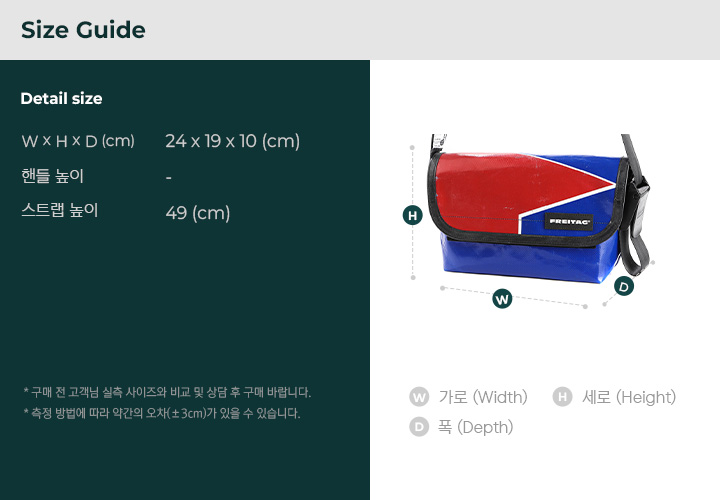Click the Size Guide heading

pos(83,30)
